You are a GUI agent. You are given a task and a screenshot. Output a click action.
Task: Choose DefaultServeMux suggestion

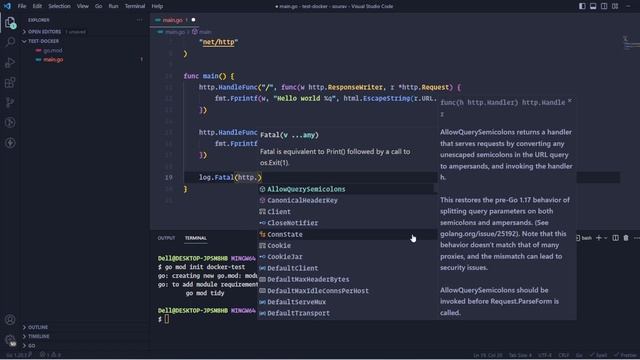point(347,302)
